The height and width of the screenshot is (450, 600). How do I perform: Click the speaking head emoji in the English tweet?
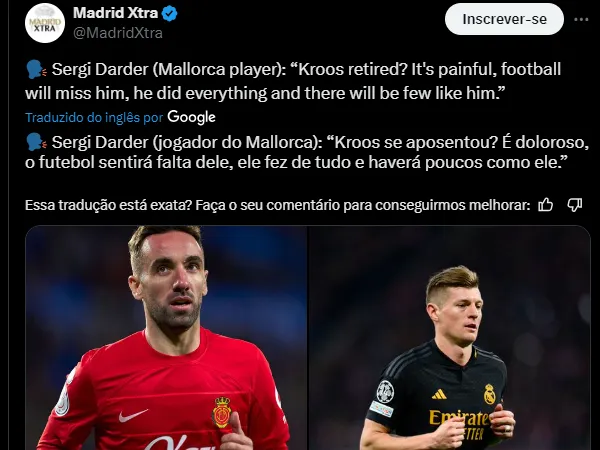click(36, 70)
